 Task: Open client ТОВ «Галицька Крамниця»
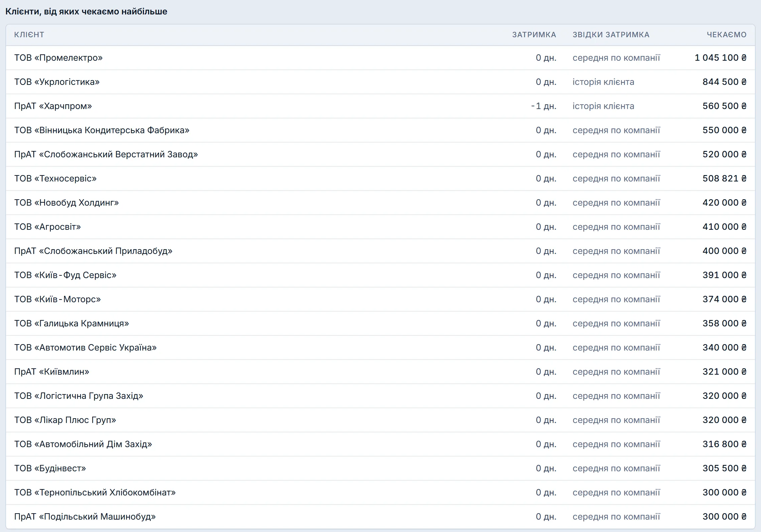click(x=71, y=323)
